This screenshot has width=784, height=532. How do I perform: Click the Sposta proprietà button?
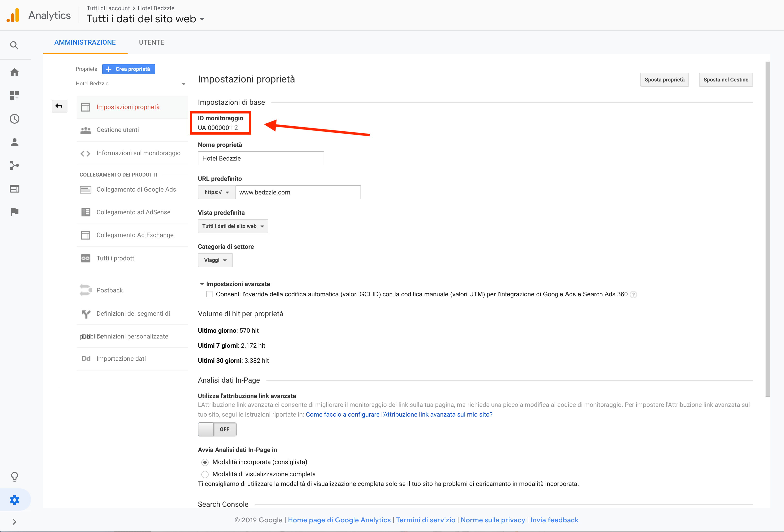[665, 80]
